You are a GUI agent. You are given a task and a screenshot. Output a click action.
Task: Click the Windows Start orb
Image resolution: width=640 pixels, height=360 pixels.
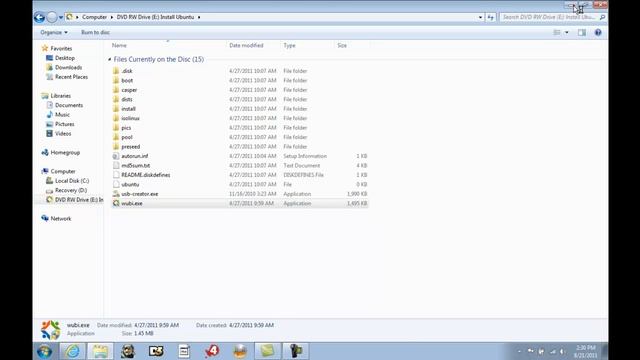[44, 351]
